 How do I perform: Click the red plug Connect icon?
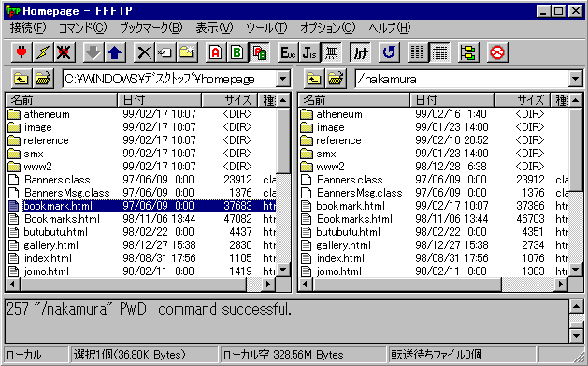tap(22, 52)
